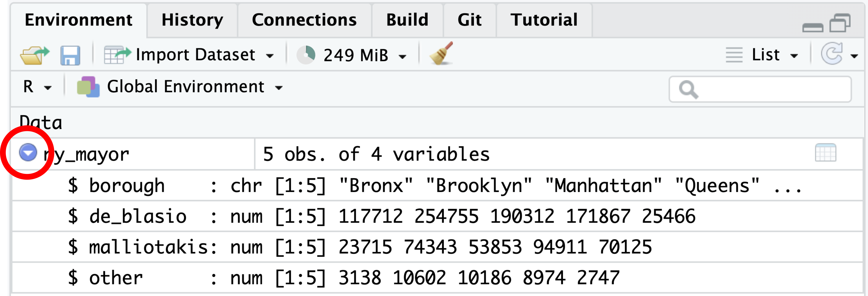
Task: Click the Global Environment colored squares icon
Action: (x=88, y=87)
